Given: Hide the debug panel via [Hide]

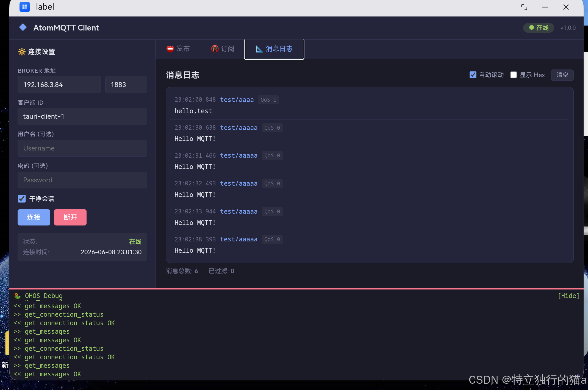Looking at the screenshot, I should pos(568,296).
